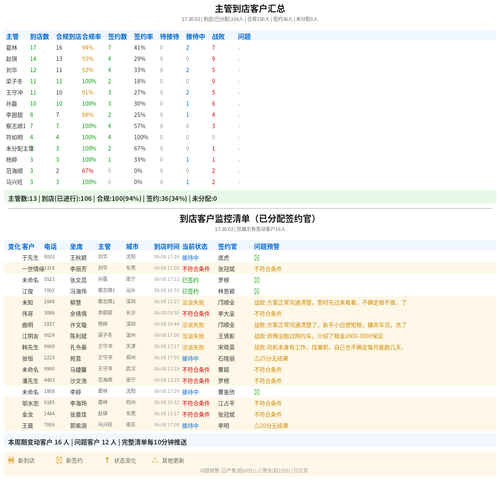Click the red 67% compliance rate value
This screenshot has height=493, width=500.
coord(88,171)
